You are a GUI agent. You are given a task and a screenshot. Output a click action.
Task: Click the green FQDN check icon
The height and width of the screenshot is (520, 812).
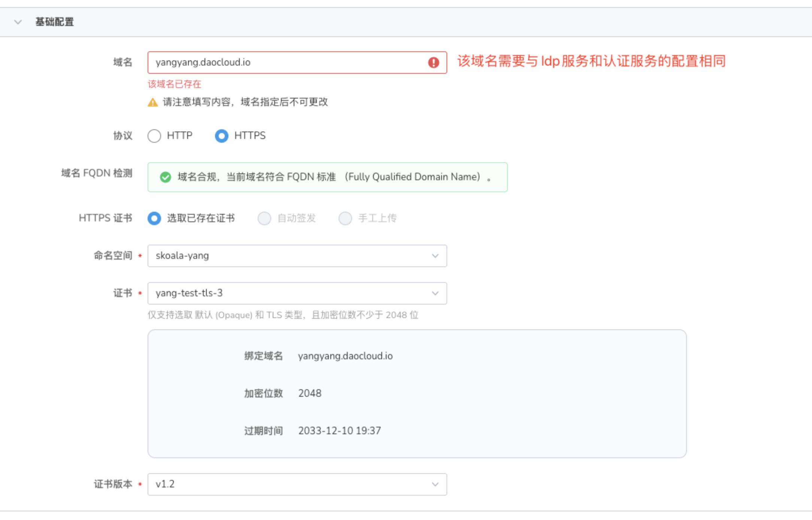pos(165,177)
